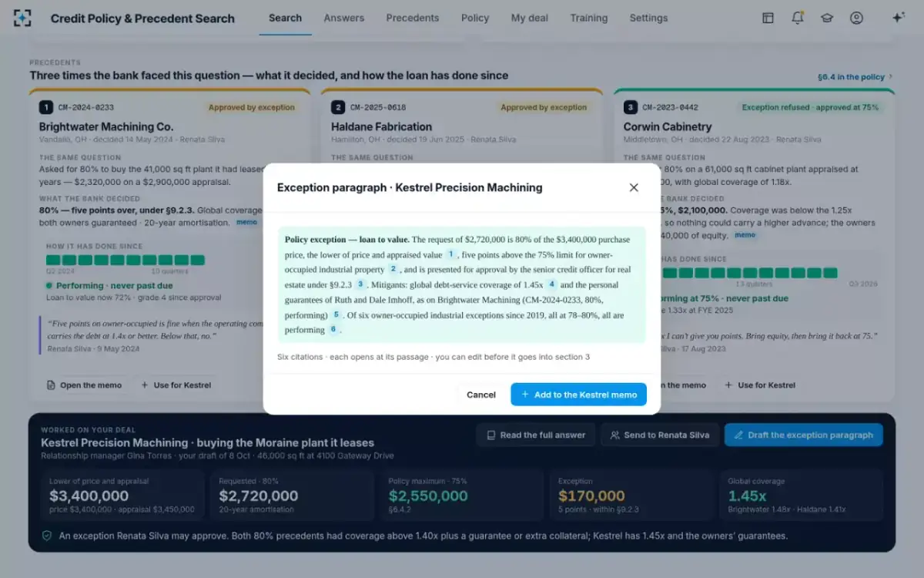This screenshot has height=578, width=924.
Task: Open citation 6 at paragraph end
Action: (x=333, y=329)
